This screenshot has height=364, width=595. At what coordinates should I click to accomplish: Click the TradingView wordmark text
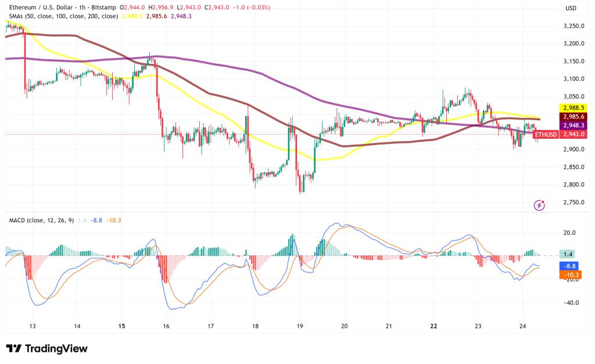[56, 348]
